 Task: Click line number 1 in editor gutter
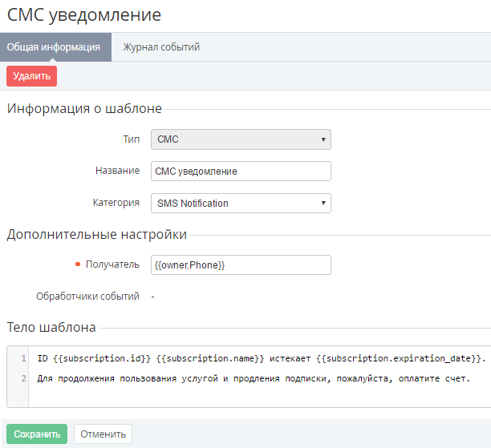click(x=24, y=357)
